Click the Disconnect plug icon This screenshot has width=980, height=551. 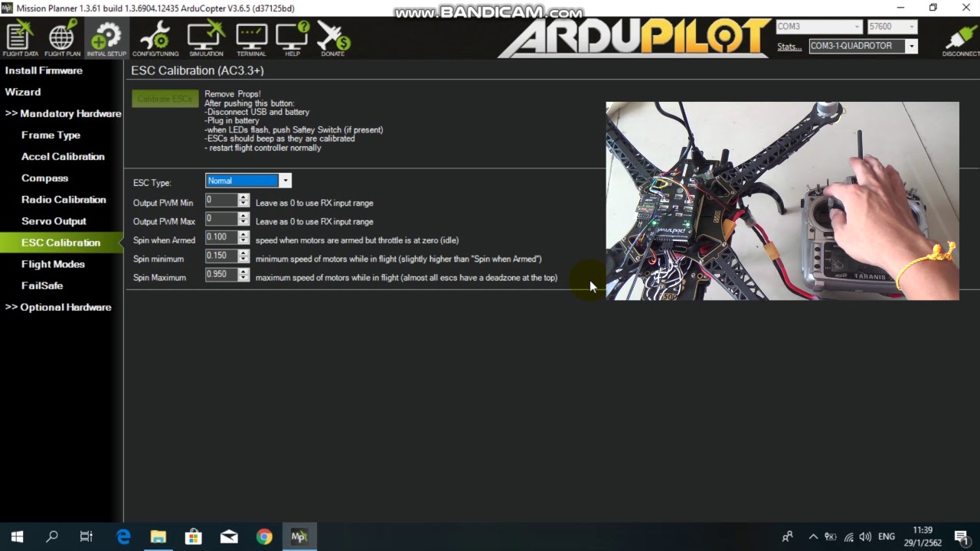click(961, 41)
